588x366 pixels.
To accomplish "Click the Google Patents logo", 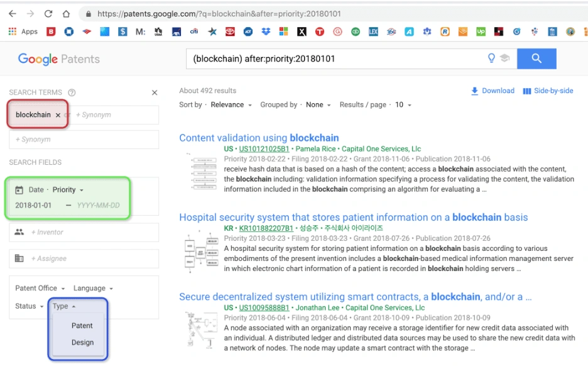I will [59, 59].
